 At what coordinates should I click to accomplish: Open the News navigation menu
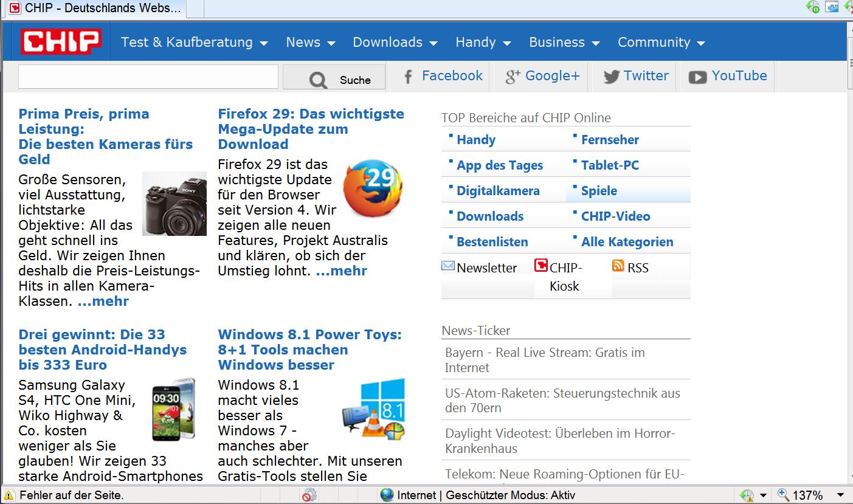pyautogui.click(x=303, y=42)
